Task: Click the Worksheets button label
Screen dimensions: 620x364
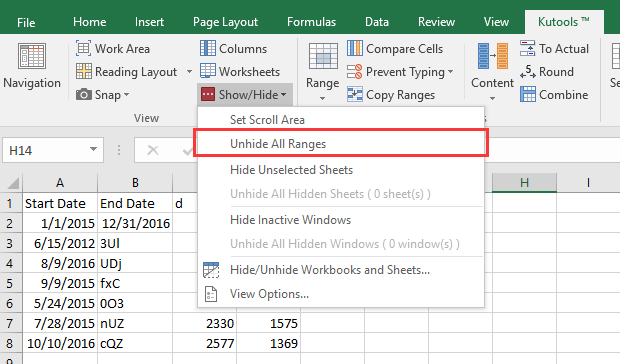Action: click(x=250, y=72)
